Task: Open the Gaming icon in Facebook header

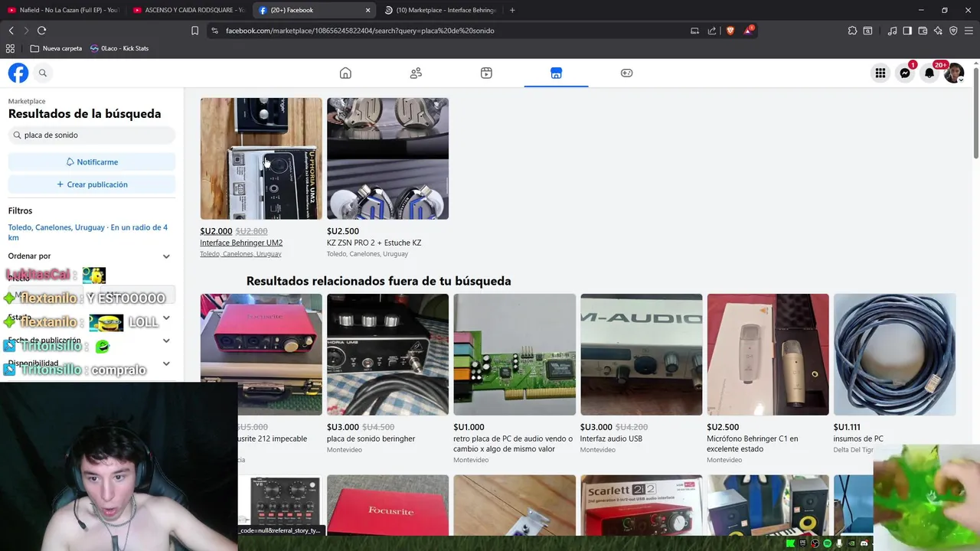Action: [626, 73]
